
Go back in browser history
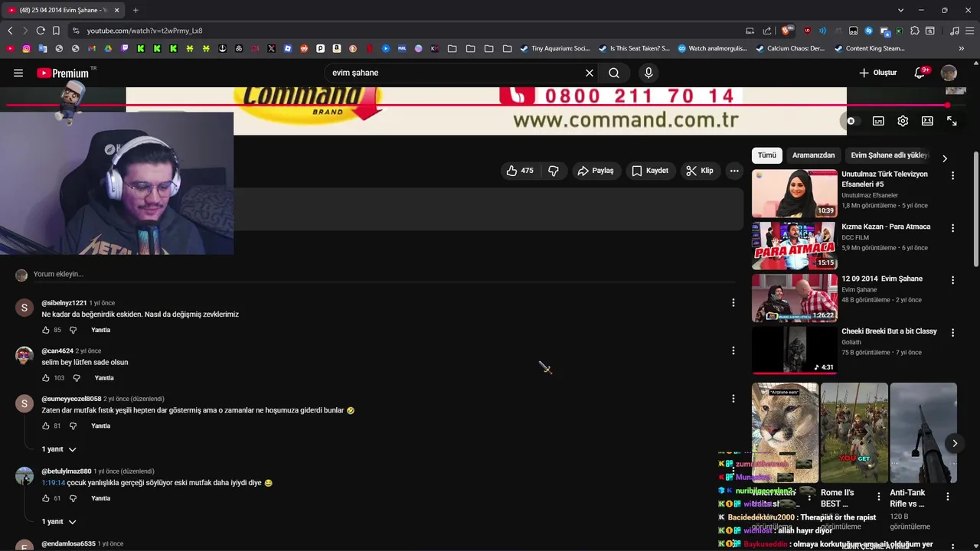point(10,31)
